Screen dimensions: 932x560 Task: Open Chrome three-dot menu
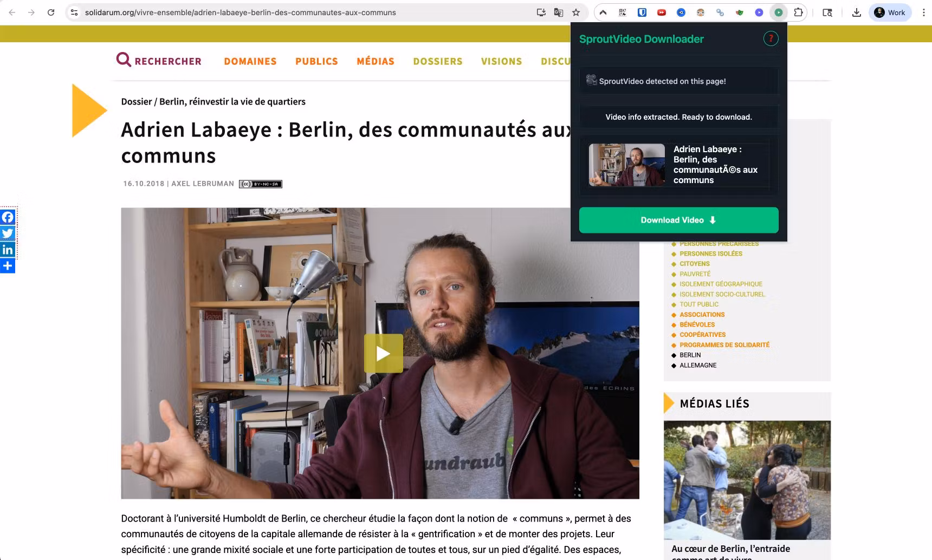(924, 12)
